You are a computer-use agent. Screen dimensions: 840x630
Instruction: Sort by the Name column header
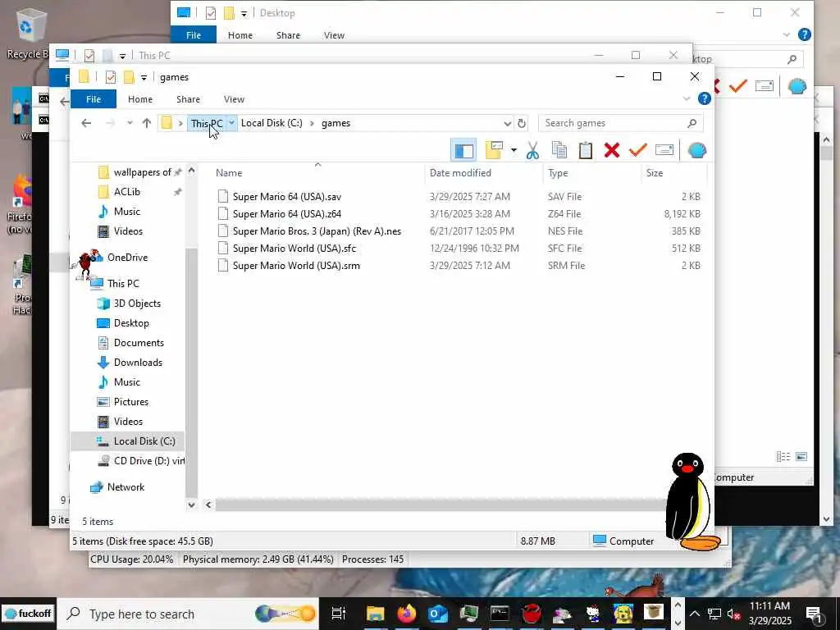[x=229, y=173]
